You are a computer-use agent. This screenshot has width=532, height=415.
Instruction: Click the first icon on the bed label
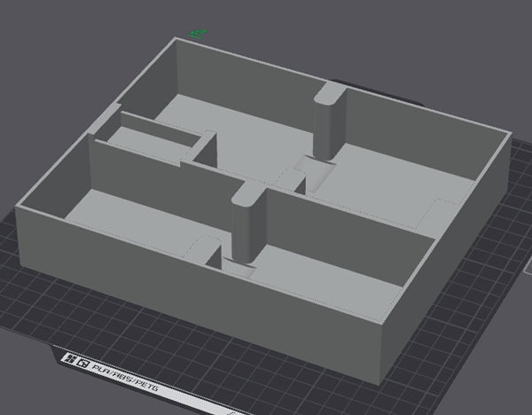[x=69, y=360]
